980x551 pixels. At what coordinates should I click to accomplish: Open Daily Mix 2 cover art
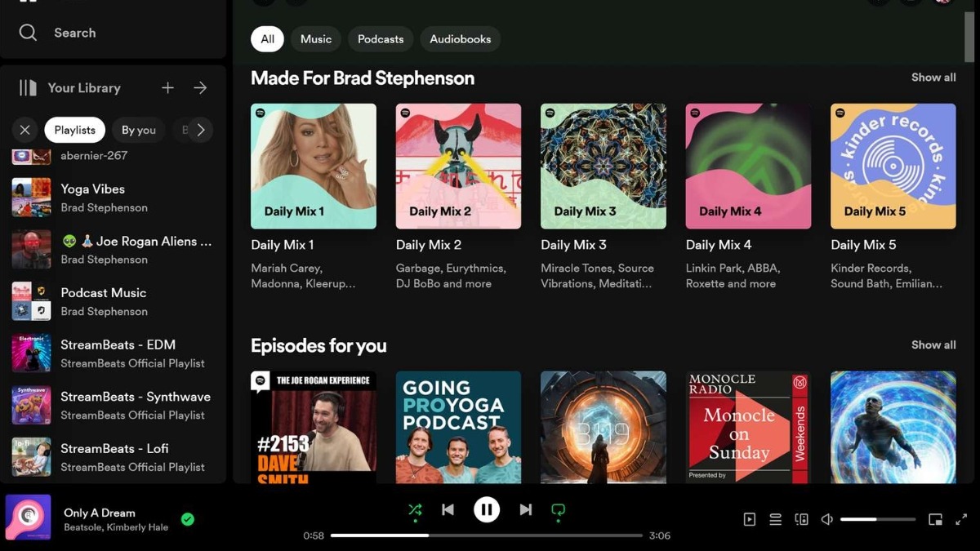pos(458,166)
